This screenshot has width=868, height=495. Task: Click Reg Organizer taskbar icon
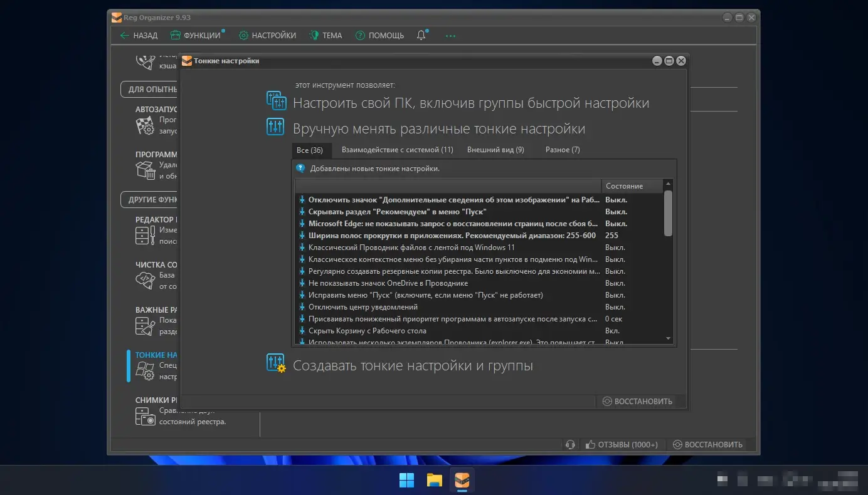(x=462, y=481)
